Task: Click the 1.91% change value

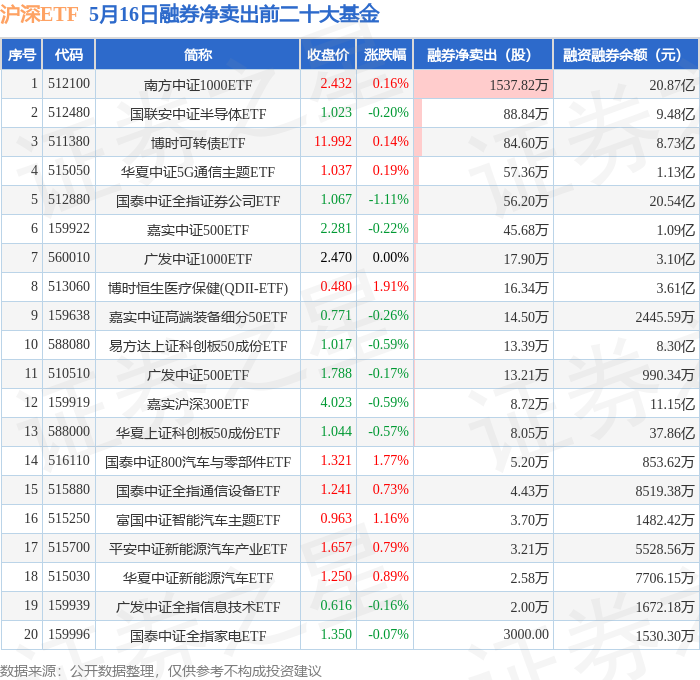Action: [x=391, y=287]
